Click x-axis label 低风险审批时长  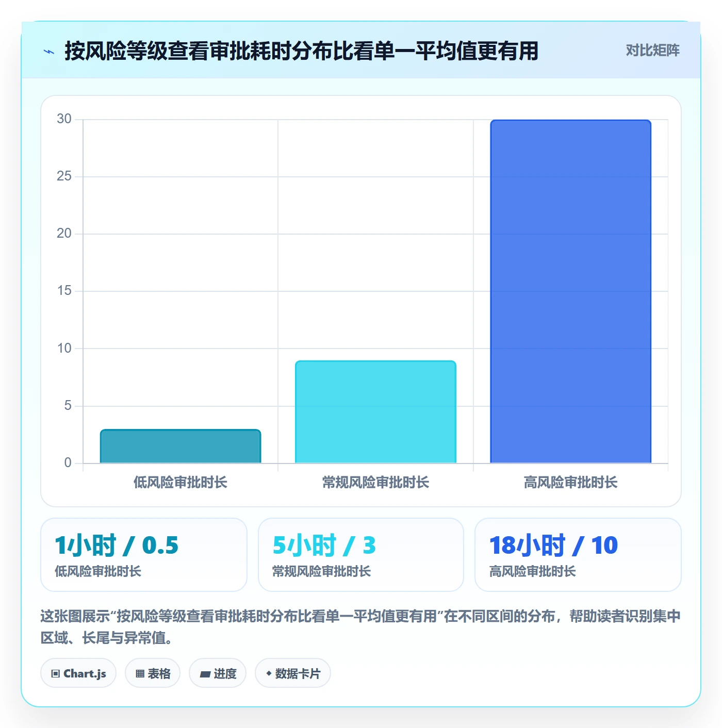(180, 483)
